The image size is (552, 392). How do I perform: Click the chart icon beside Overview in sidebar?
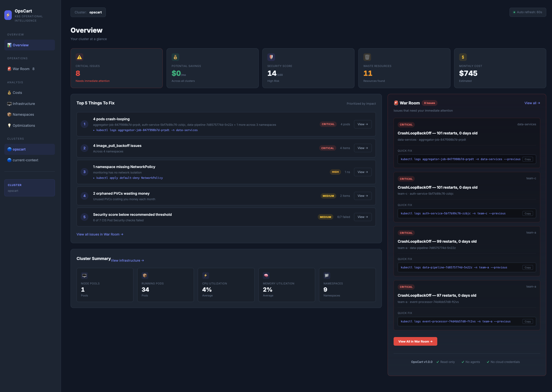[9, 45]
